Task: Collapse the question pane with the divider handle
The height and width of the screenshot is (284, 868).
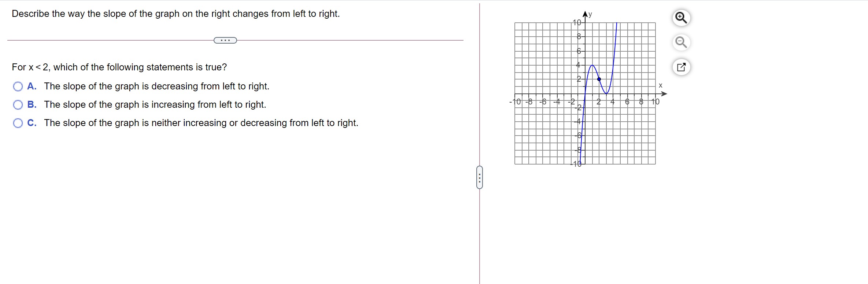Action: [480, 177]
